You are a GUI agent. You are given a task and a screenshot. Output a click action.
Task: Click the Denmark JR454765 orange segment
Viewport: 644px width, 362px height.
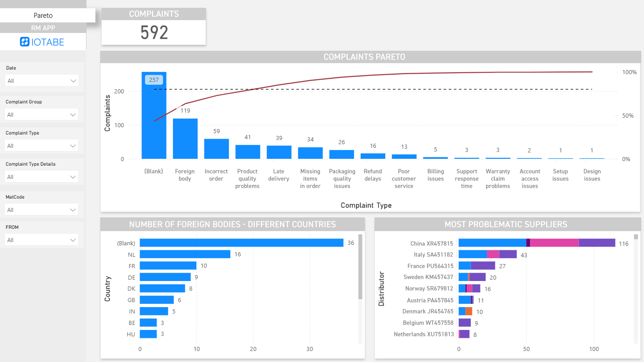pyautogui.click(x=469, y=311)
